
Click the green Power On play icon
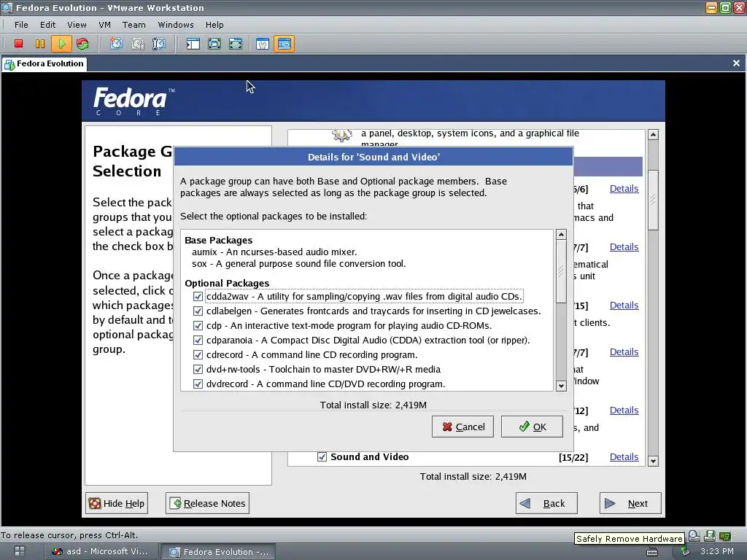point(61,44)
